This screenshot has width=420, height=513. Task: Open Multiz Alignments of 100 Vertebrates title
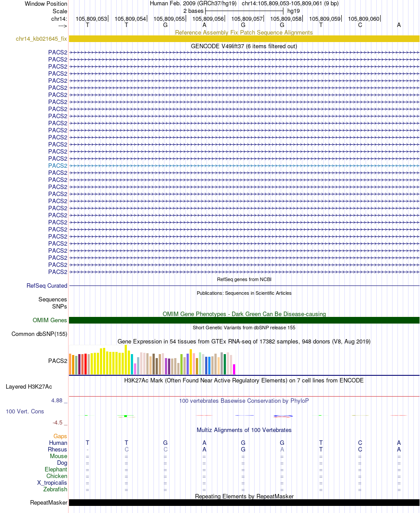244,430
